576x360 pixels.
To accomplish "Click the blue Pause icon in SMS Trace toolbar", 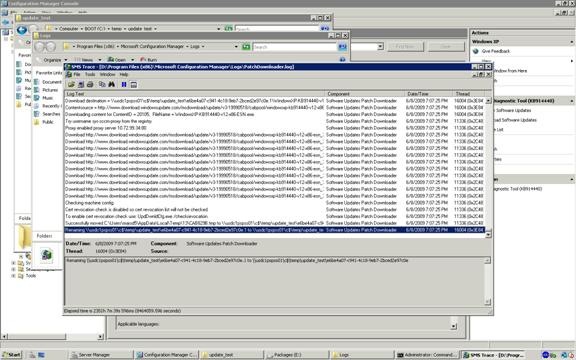I will tap(124, 84).
